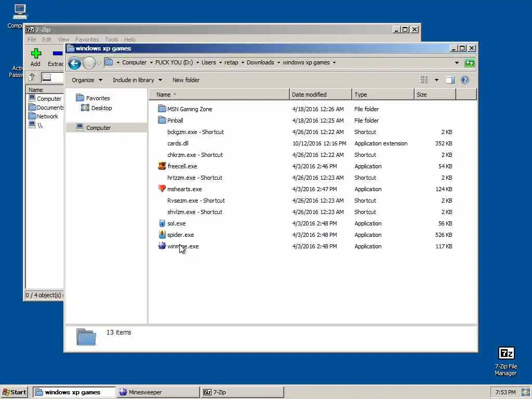532x399 pixels.
Task: Click the blue Help icon
Action: pos(465,79)
